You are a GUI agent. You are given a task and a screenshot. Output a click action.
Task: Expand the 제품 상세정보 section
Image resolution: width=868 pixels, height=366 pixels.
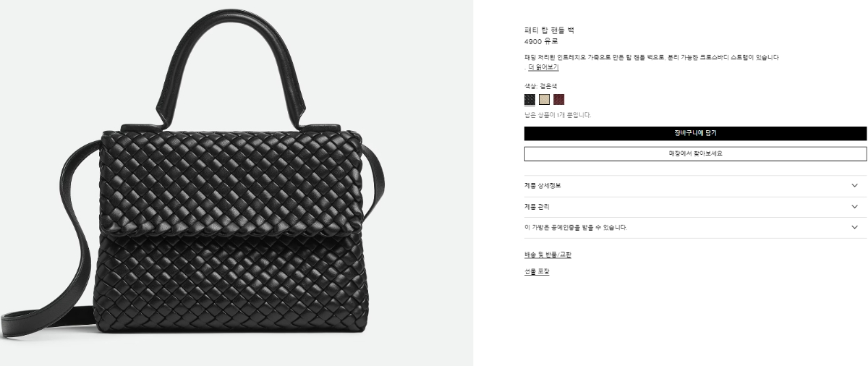coord(695,186)
